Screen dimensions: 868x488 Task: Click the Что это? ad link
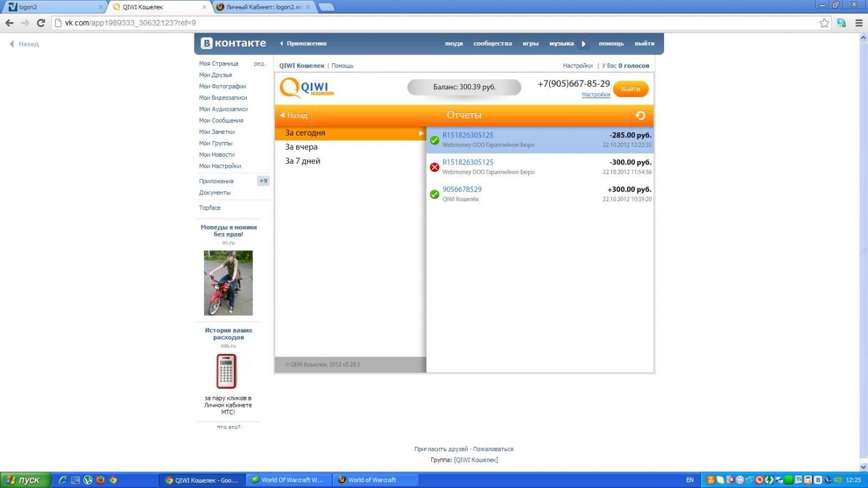[229, 427]
